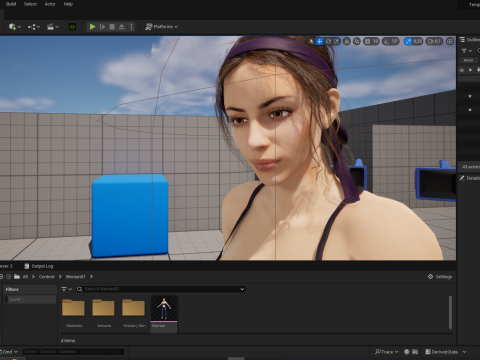Expand chevron after Content breadcrumb
480x360 pixels.
coord(60,276)
